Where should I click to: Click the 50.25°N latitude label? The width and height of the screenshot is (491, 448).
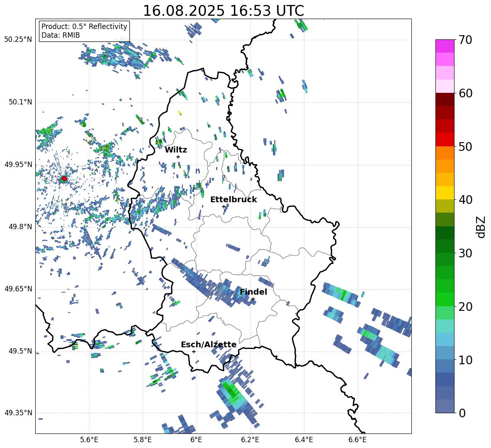[18, 40]
